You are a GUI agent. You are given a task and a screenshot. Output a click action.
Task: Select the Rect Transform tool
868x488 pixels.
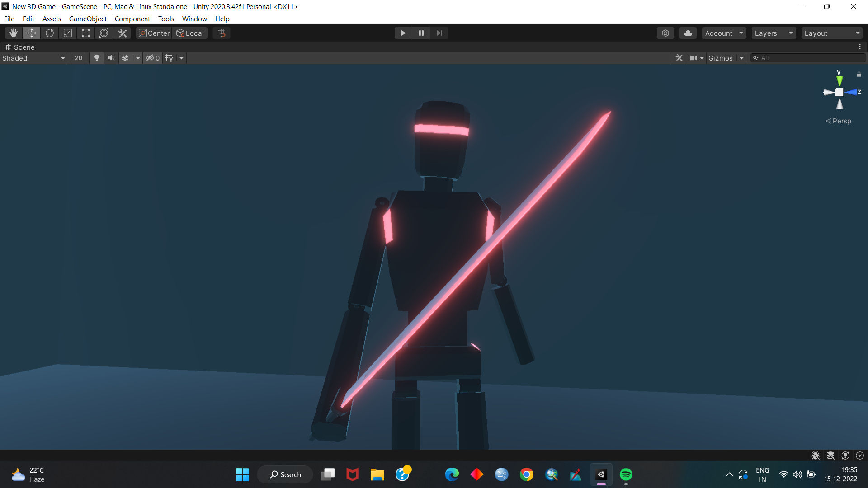(86, 33)
